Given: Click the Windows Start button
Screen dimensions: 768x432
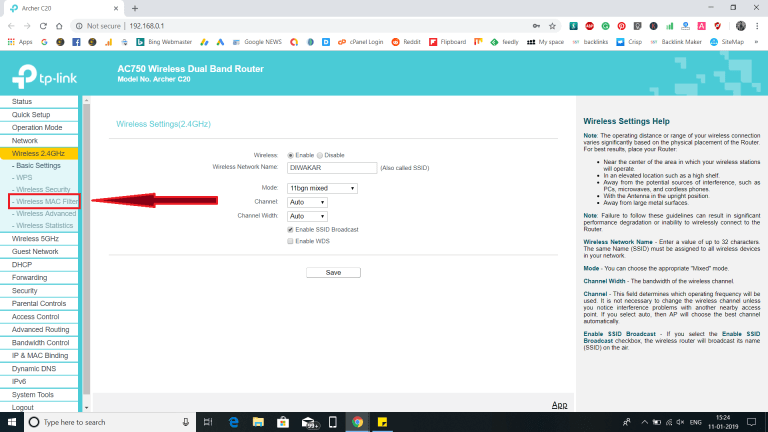Looking at the screenshot, I should tap(9, 422).
